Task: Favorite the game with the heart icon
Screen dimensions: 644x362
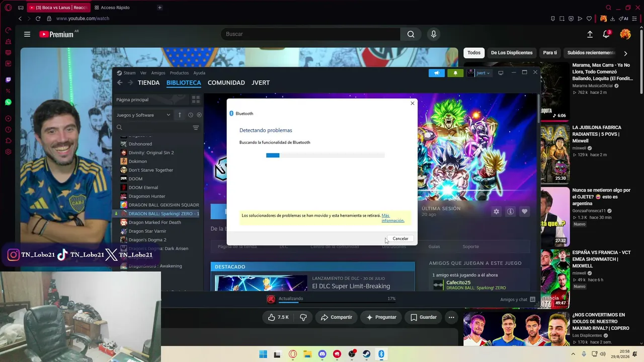Action: click(x=524, y=212)
